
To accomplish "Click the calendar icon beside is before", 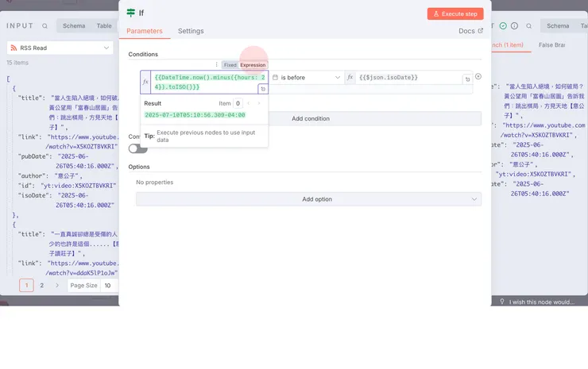I will click(x=275, y=77).
